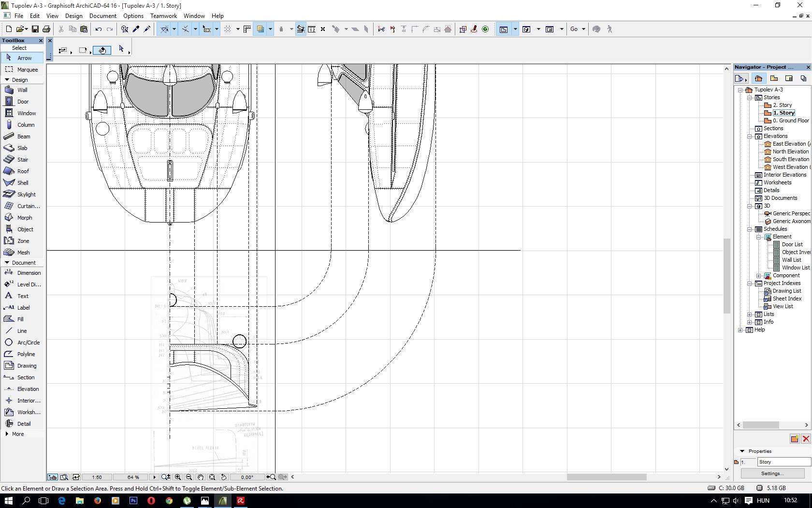Collapse the Design section in ToolBox
The width and height of the screenshot is (812, 508).
7,80
